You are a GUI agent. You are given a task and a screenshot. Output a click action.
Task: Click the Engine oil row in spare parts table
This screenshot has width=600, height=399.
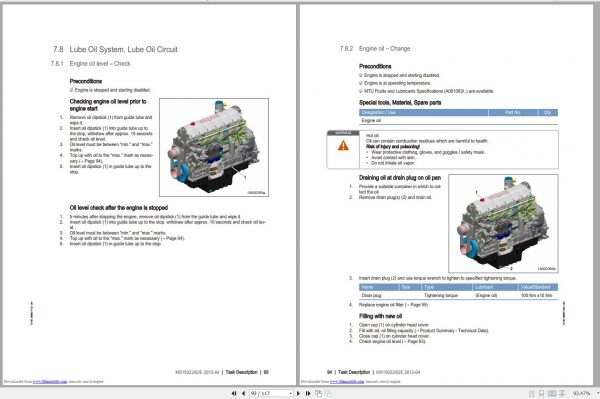coord(458,121)
